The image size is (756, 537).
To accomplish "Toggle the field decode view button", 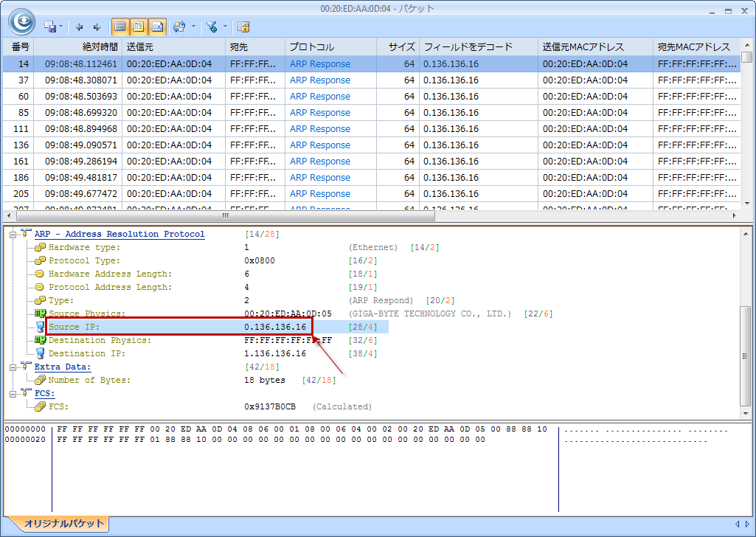I will tap(139, 27).
